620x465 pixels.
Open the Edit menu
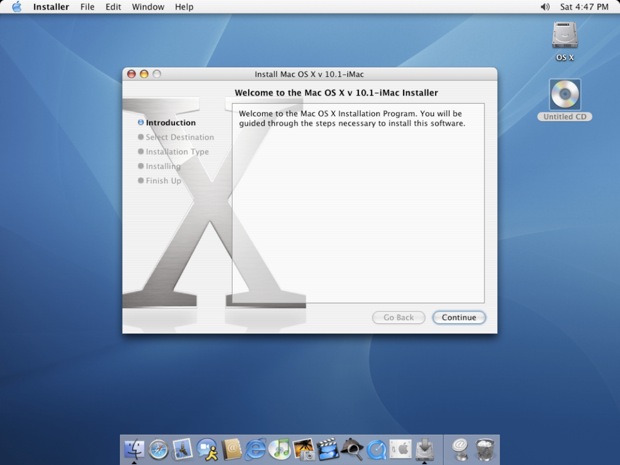pyautogui.click(x=113, y=7)
